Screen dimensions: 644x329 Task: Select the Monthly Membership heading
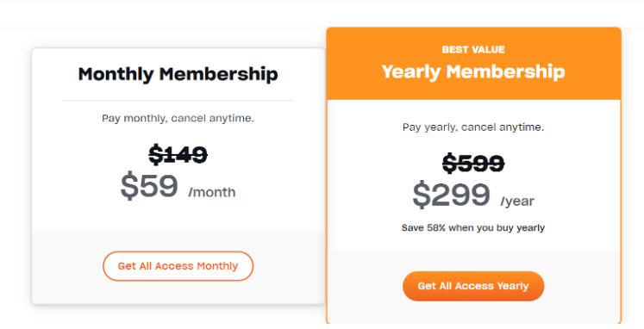click(178, 74)
